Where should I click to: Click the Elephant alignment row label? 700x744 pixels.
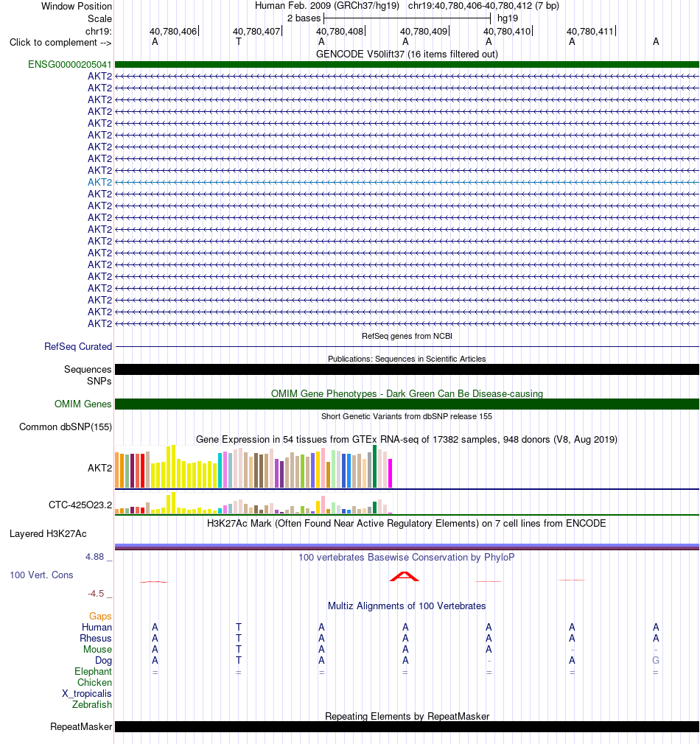coord(93,671)
